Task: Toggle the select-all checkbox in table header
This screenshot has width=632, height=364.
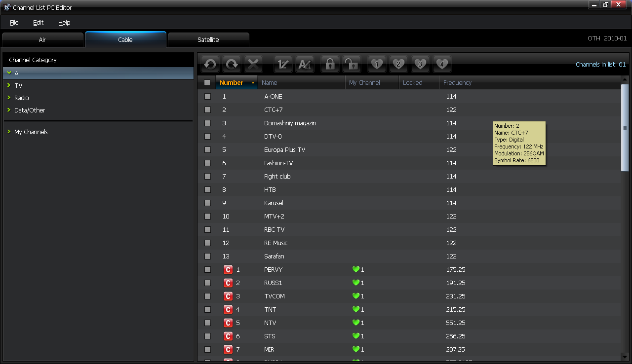Action: [207, 83]
